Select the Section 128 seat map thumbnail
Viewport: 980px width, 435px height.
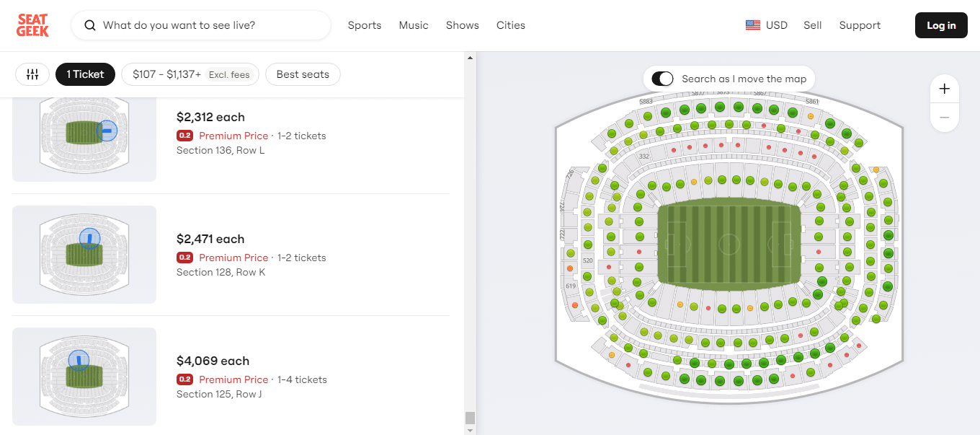coord(84,255)
